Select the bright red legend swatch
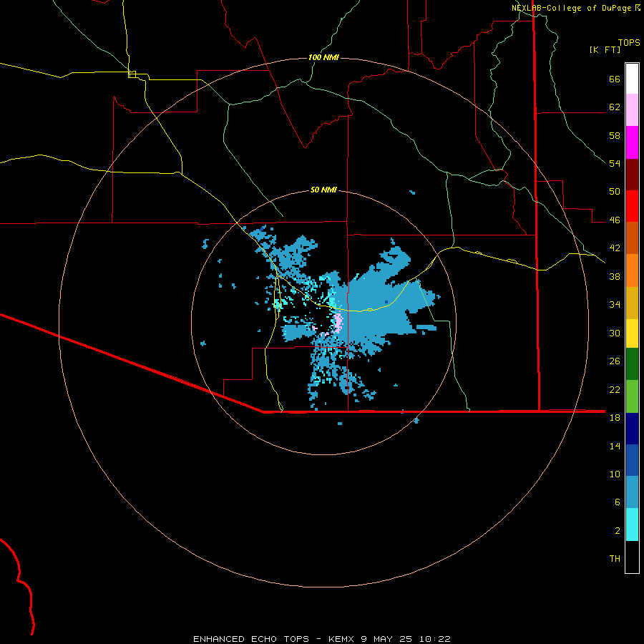This screenshot has width=644, height=644. (x=632, y=206)
